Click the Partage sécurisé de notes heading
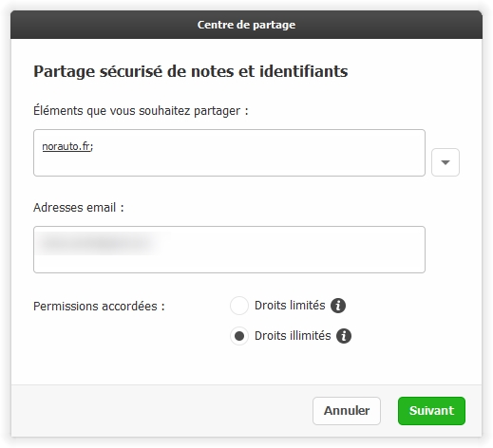 191,71
